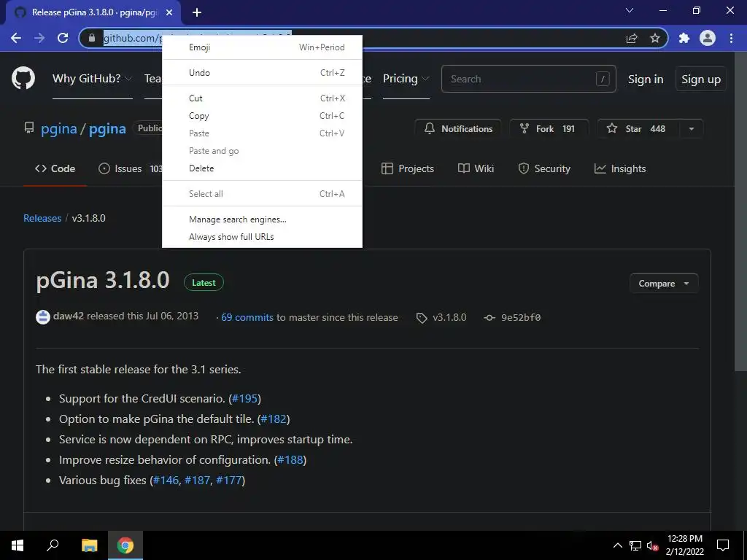Select Emoji in the context menu
This screenshot has width=747, height=560.
point(262,47)
